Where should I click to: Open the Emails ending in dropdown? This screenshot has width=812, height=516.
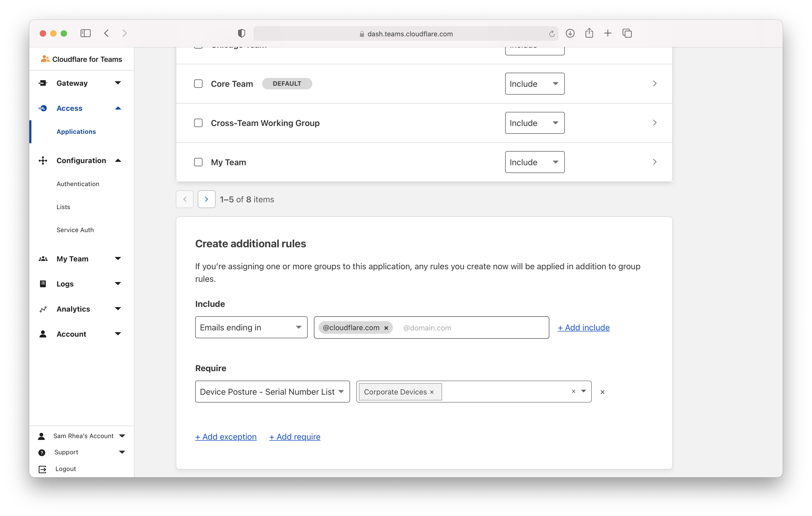251,327
